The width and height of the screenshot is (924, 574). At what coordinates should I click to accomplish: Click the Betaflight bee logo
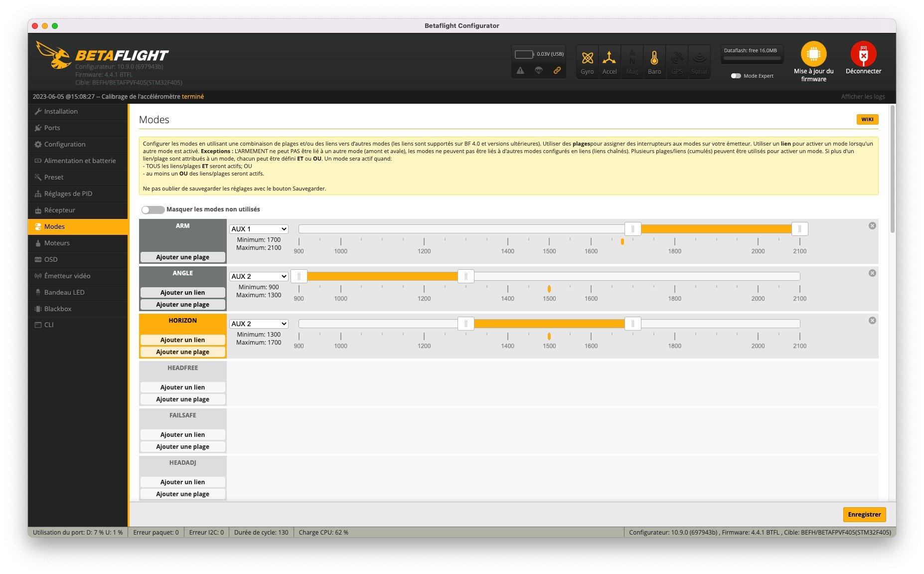pos(54,55)
